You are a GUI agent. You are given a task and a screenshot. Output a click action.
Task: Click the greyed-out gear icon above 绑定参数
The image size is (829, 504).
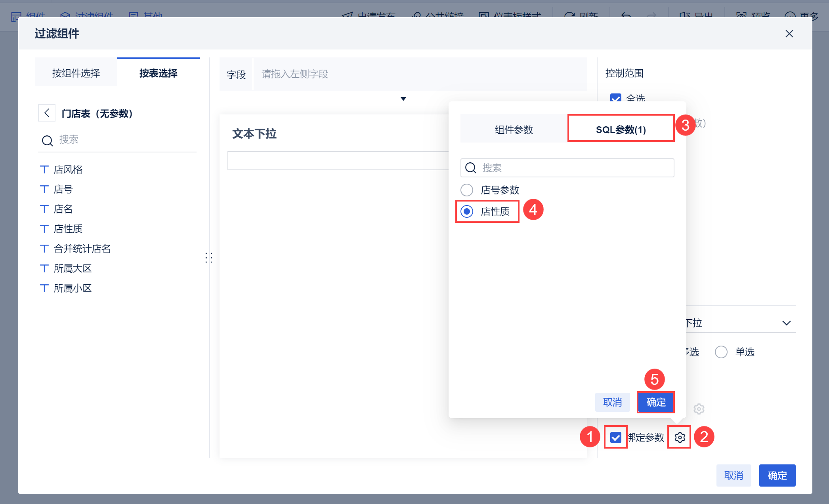[699, 409]
